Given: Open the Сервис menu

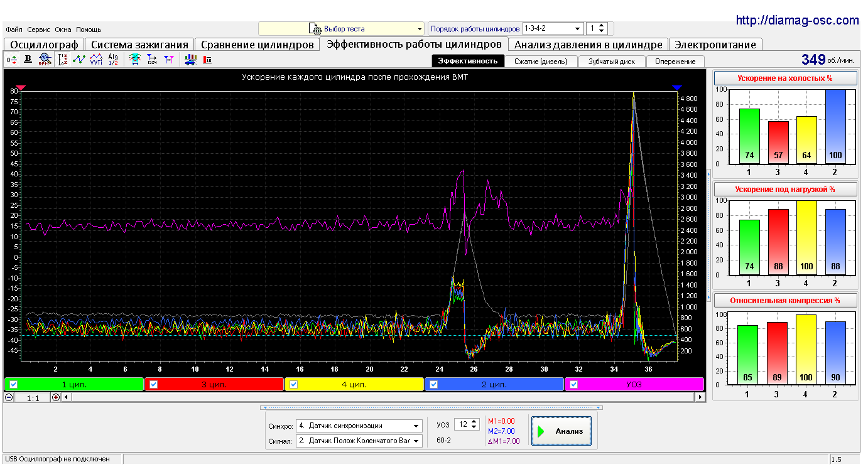Looking at the screenshot, I should pos(39,30).
